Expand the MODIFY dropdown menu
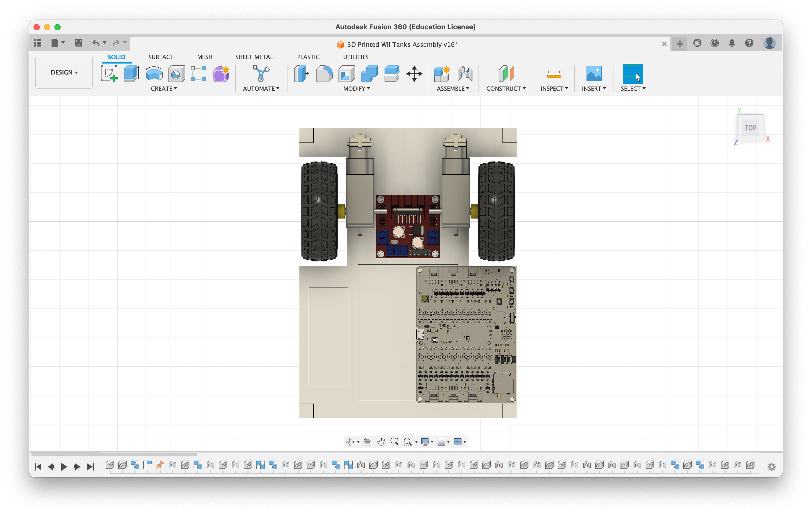 pos(356,89)
